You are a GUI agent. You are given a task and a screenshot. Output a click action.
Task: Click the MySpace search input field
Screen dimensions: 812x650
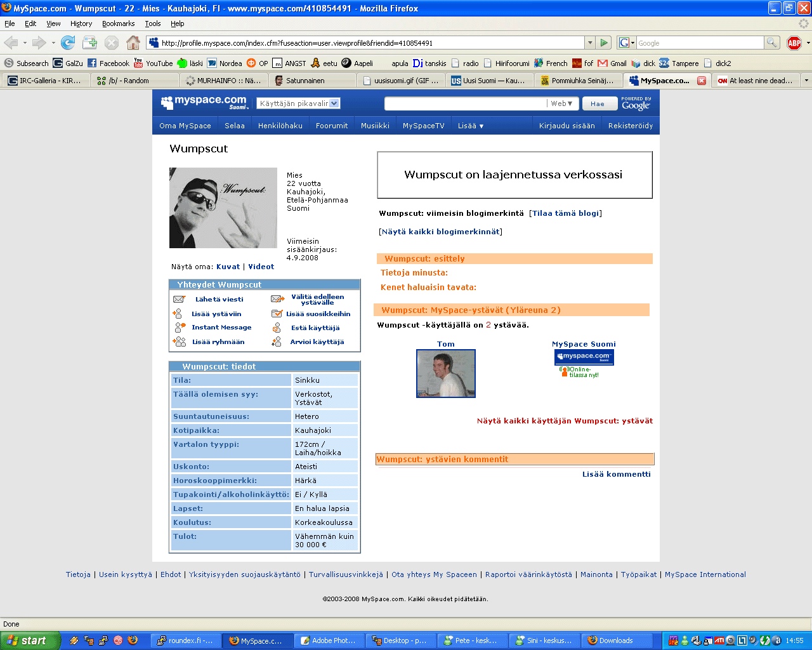466,103
